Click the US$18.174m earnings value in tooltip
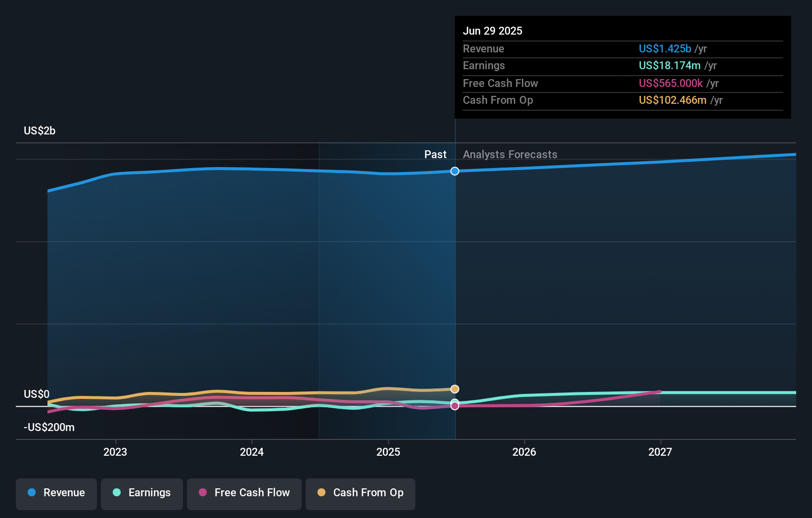This screenshot has height=518, width=812. coord(670,65)
